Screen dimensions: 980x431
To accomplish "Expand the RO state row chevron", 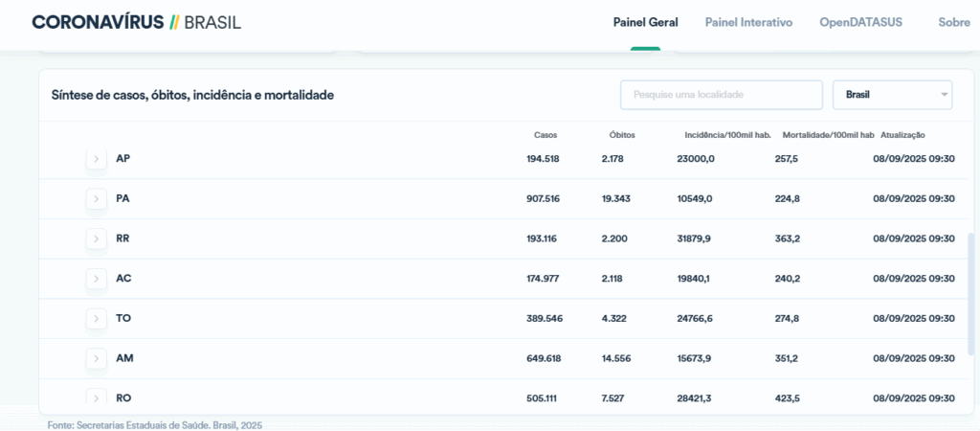I will coord(96,397).
